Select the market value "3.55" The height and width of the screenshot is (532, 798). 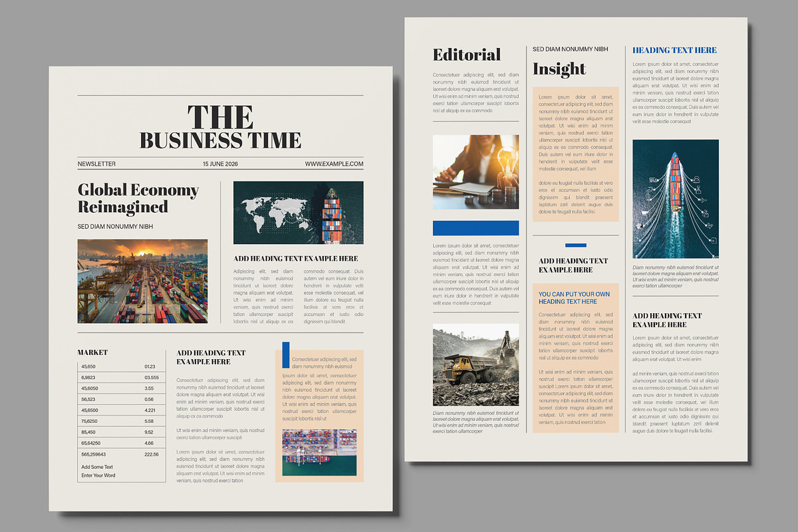pos(149,388)
